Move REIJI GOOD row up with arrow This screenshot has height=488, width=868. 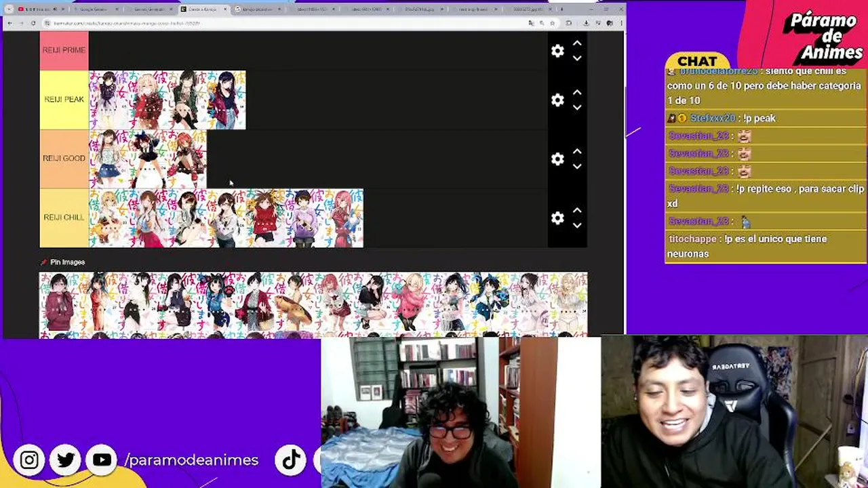click(577, 152)
